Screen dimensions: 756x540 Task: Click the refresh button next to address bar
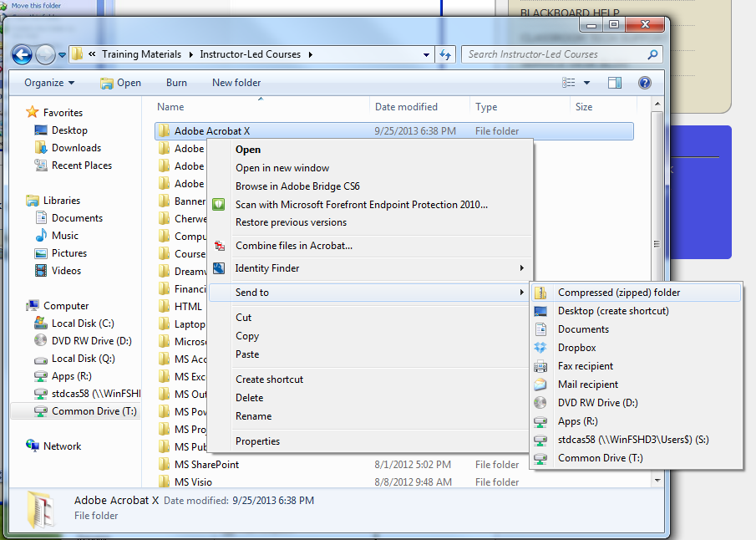[x=445, y=54]
